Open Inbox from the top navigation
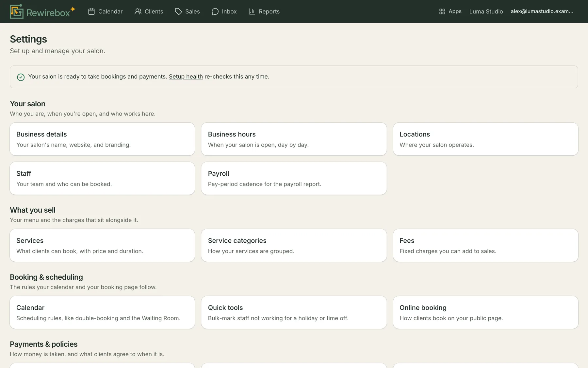Screen dimensions: 588x368 224,11
